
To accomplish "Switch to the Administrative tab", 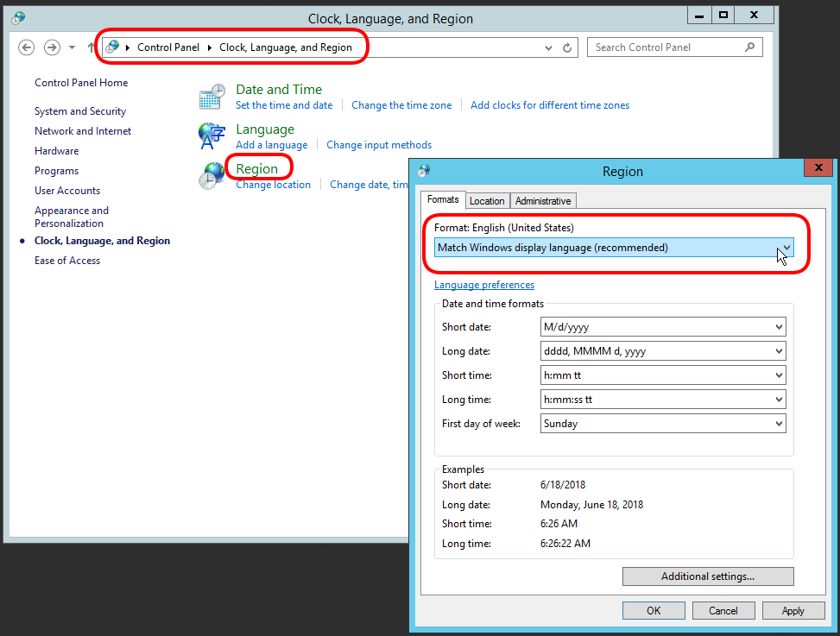I will click(x=543, y=201).
